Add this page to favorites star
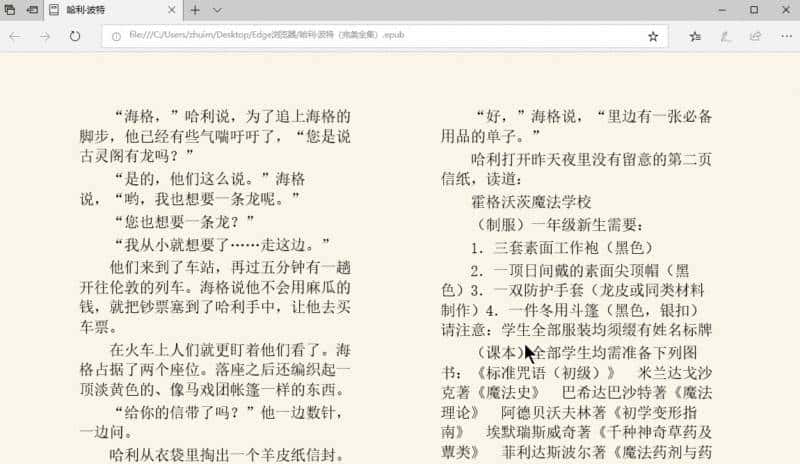 653,36
